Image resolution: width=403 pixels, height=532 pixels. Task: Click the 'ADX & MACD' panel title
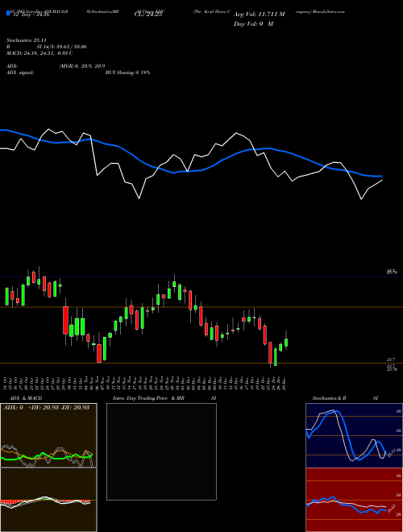(26, 398)
